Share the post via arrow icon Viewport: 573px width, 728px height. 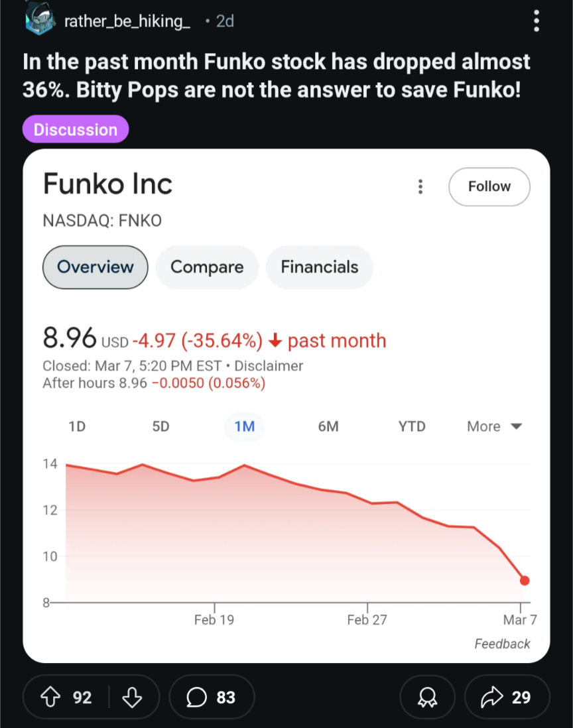coord(507,697)
